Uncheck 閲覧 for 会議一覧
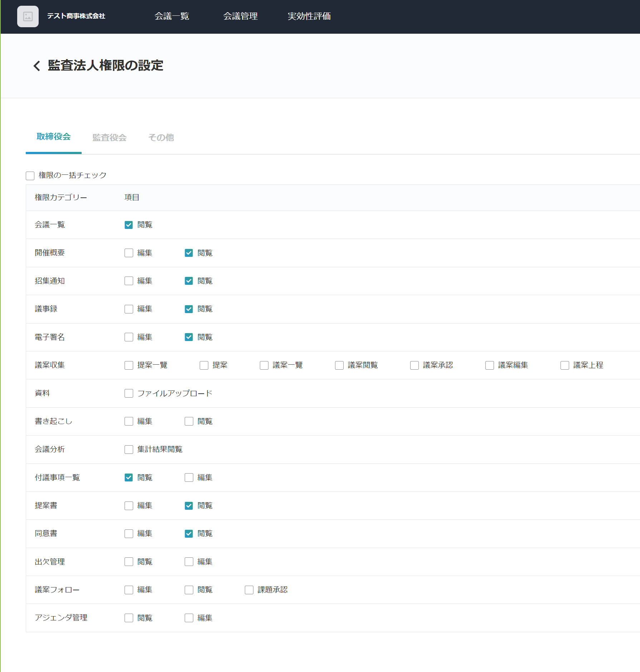 tap(129, 225)
